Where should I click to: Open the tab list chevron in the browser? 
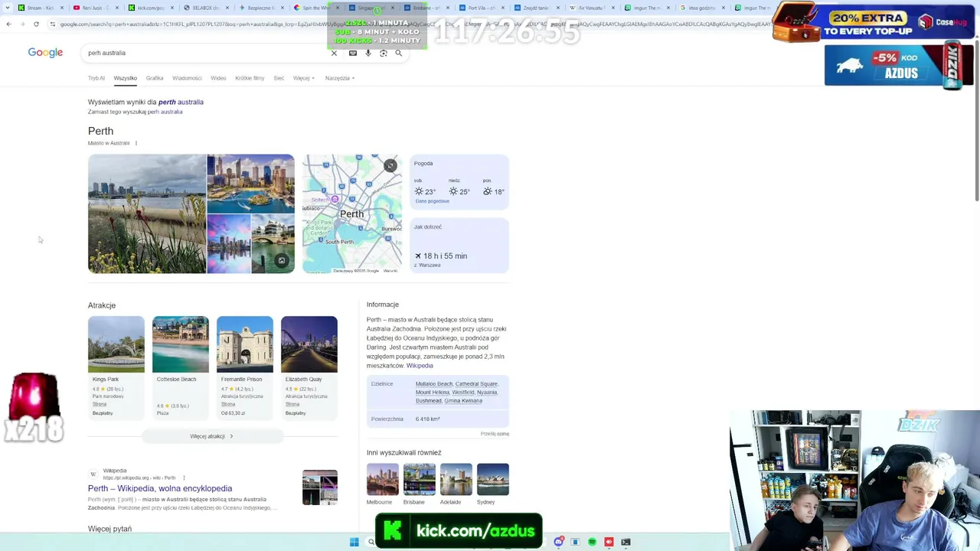pos(8,8)
